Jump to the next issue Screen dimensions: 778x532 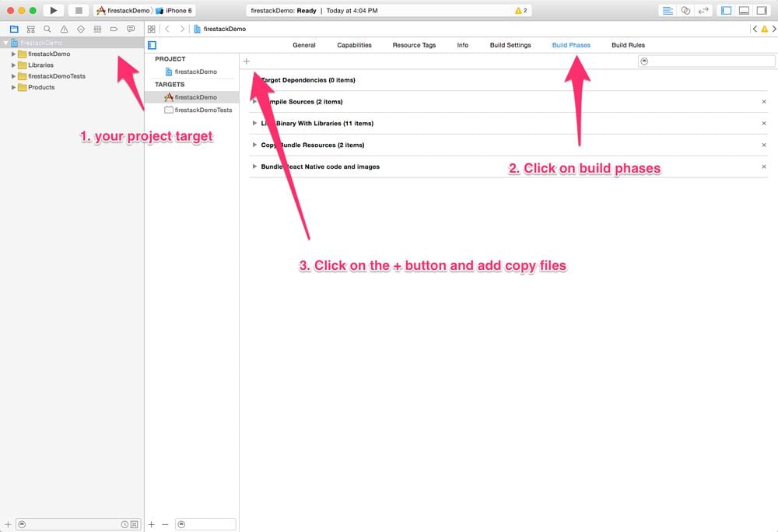(774, 30)
